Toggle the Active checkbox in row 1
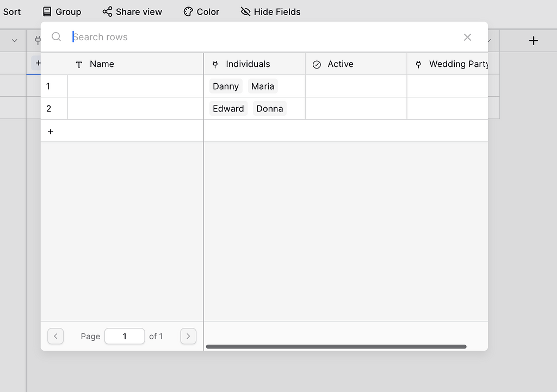 coord(356,86)
